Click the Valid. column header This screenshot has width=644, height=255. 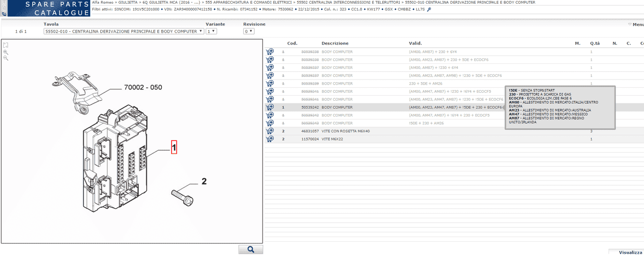pyautogui.click(x=415, y=43)
